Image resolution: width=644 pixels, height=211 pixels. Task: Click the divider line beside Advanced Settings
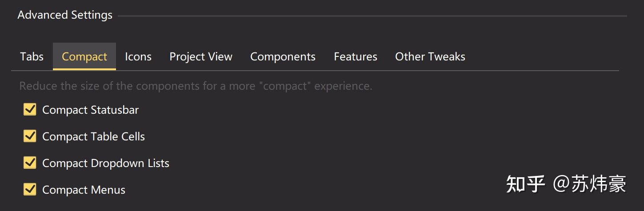[372, 16]
